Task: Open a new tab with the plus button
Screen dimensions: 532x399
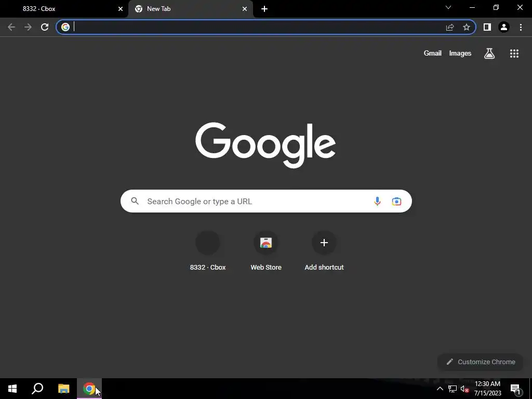Action: click(x=264, y=9)
